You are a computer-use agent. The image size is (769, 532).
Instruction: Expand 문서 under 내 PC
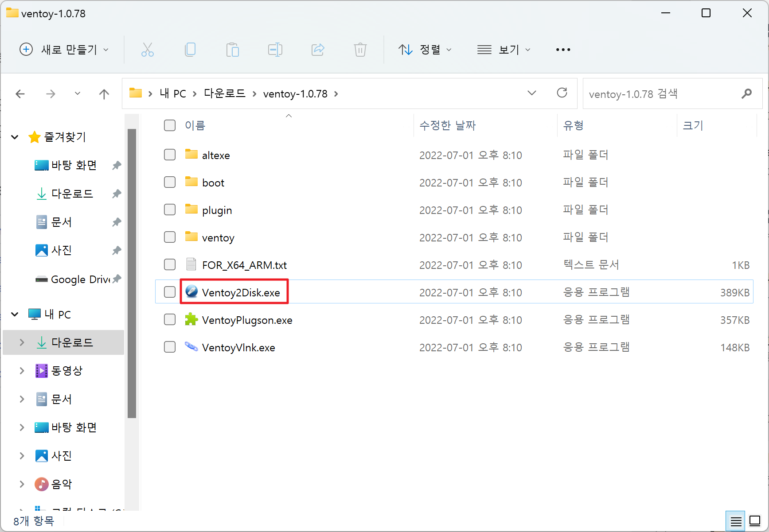click(x=22, y=399)
